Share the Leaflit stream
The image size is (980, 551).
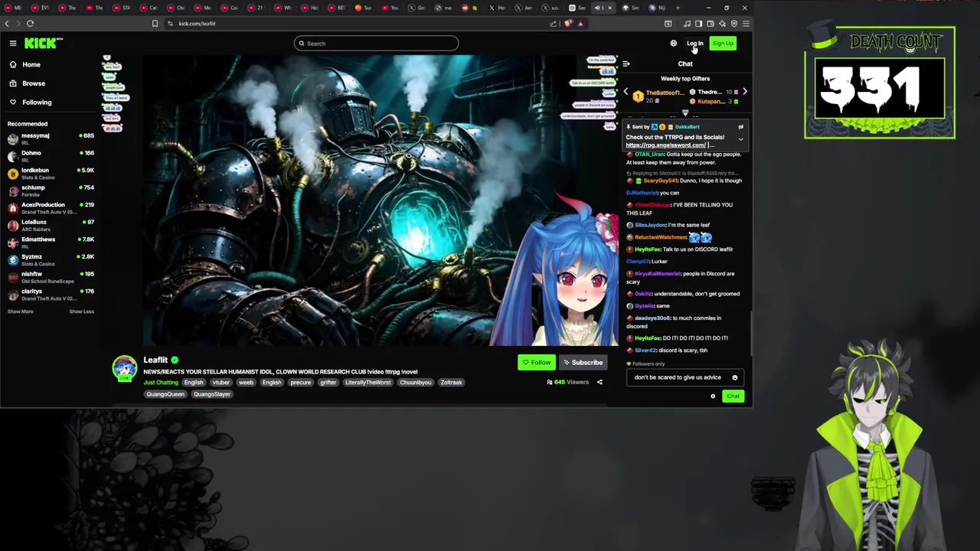(599, 382)
